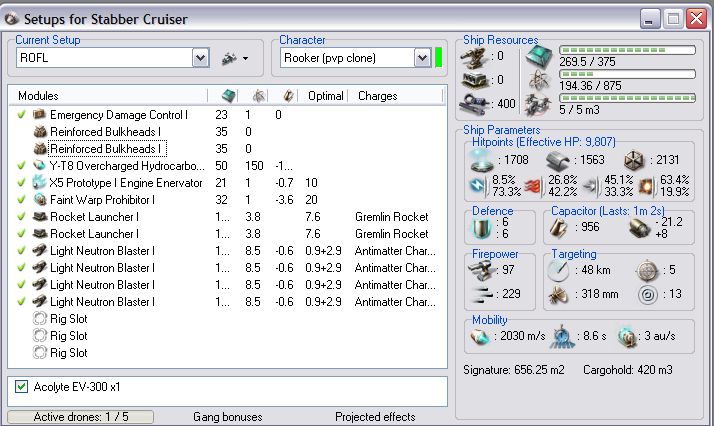Open the Projected effects tab

pos(374,417)
